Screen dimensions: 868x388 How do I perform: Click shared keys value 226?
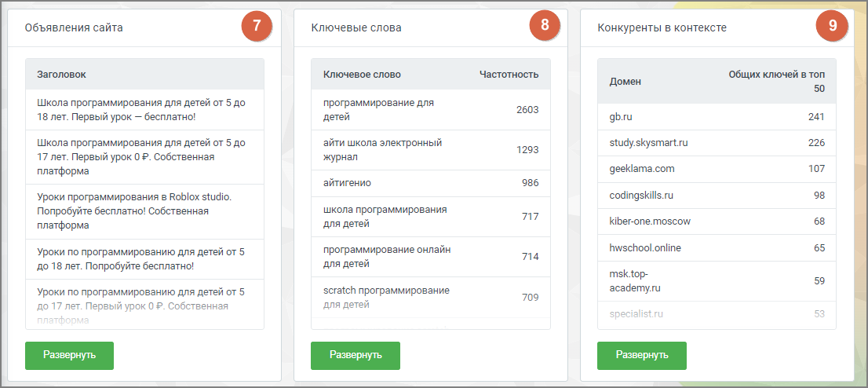(816, 142)
